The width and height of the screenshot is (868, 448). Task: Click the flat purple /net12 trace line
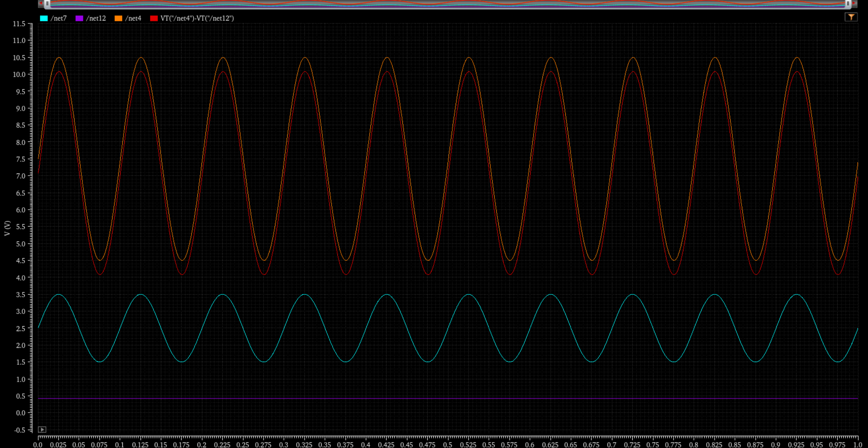(x=438, y=398)
